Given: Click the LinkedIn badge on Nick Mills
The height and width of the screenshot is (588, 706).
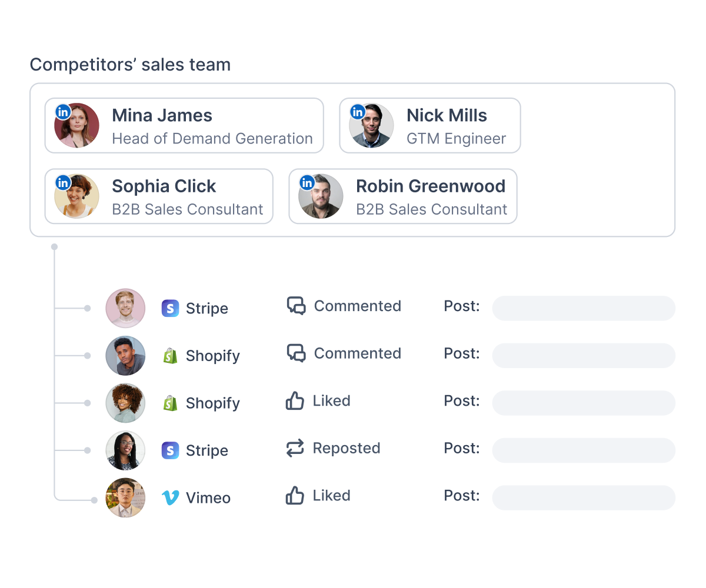Looking at the screenshot, I should pyautogui.click(x=358, y=112).
